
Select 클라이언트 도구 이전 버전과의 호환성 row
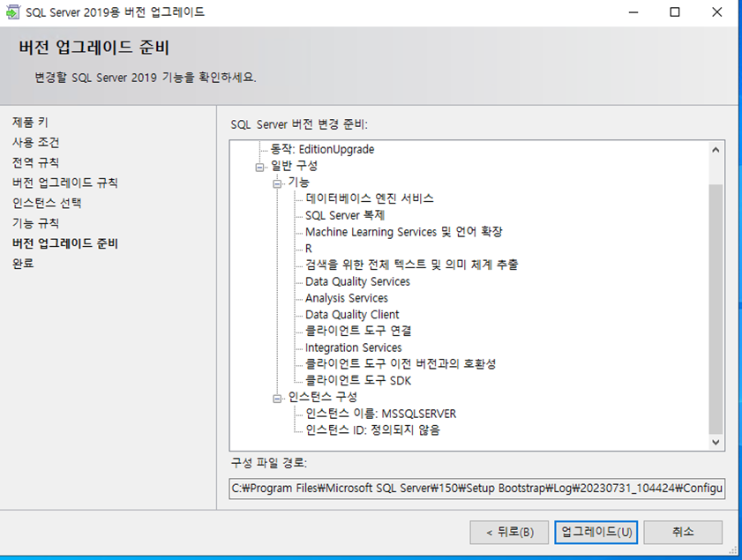pyautogui.click(x=401, y=363)
